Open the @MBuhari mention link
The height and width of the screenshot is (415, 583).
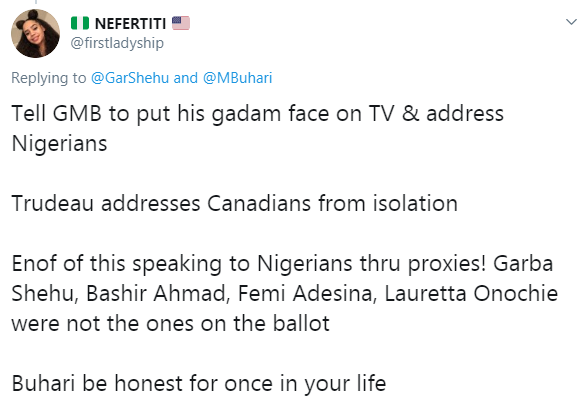coord(238,78)
